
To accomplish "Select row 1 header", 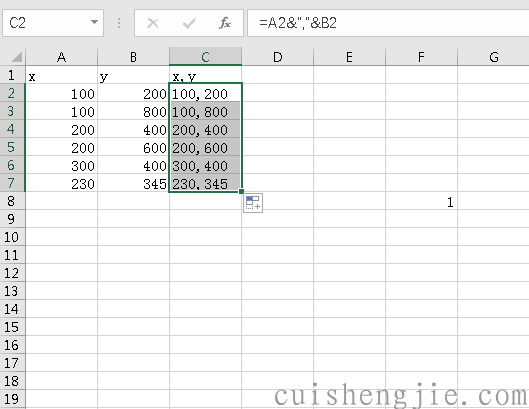I will [11, 75].
